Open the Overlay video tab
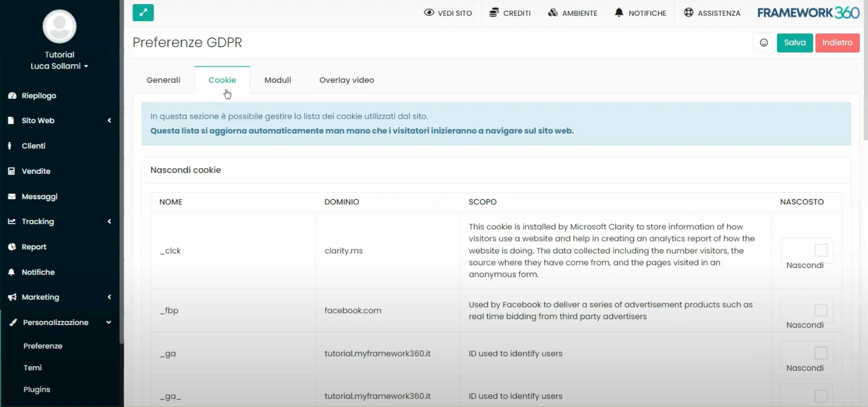This screenshot has width=868, height=407. click(346, 80)
